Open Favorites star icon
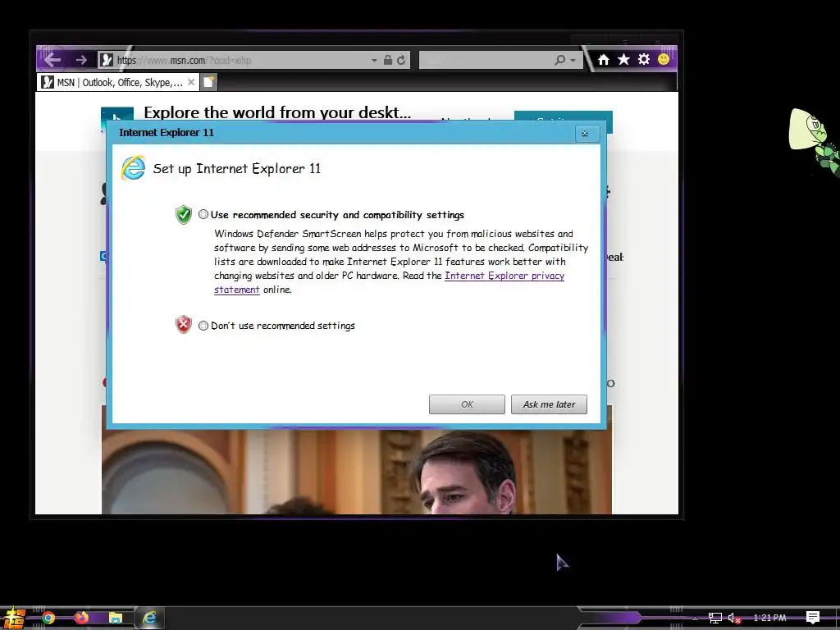This screenshot has width=840, height=630. (x=623, y=59)
